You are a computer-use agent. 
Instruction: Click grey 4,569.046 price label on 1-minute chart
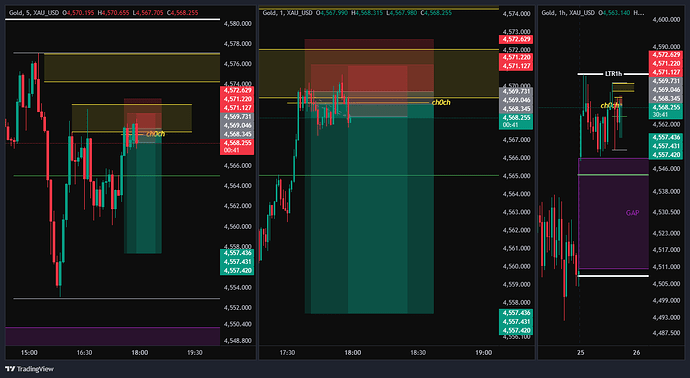point(516,100)
